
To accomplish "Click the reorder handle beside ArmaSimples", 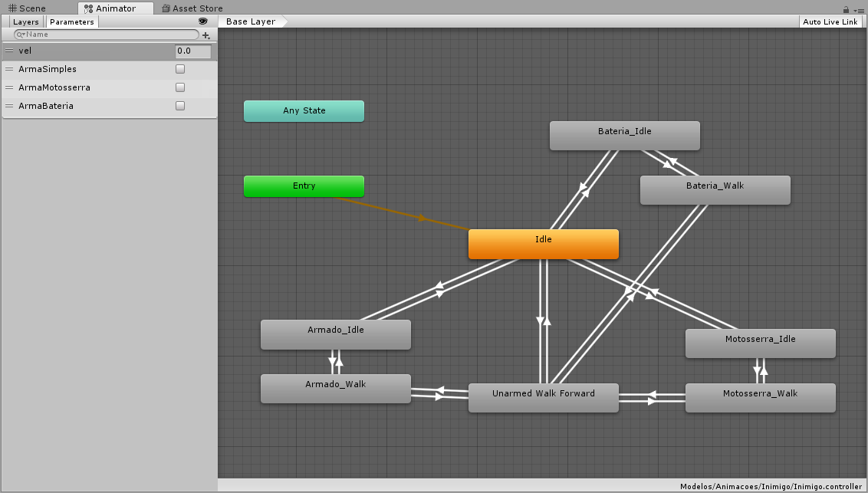I will (x=9, y=69).
